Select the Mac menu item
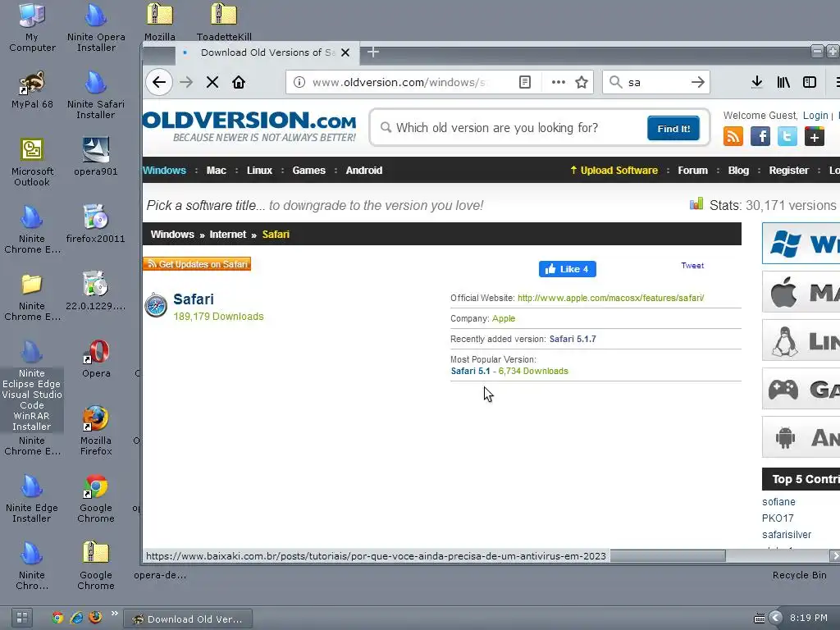 [217, 171]
